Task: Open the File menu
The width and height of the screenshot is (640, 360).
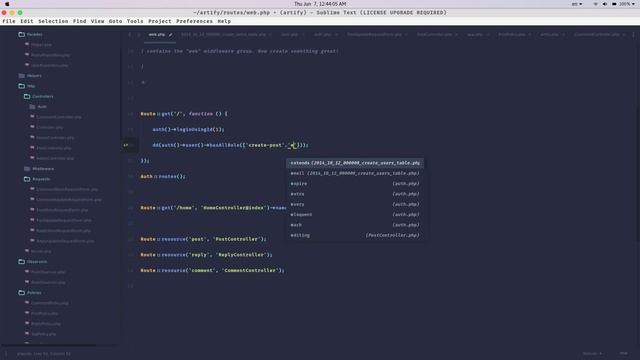Action: click(x=9, y=21)
